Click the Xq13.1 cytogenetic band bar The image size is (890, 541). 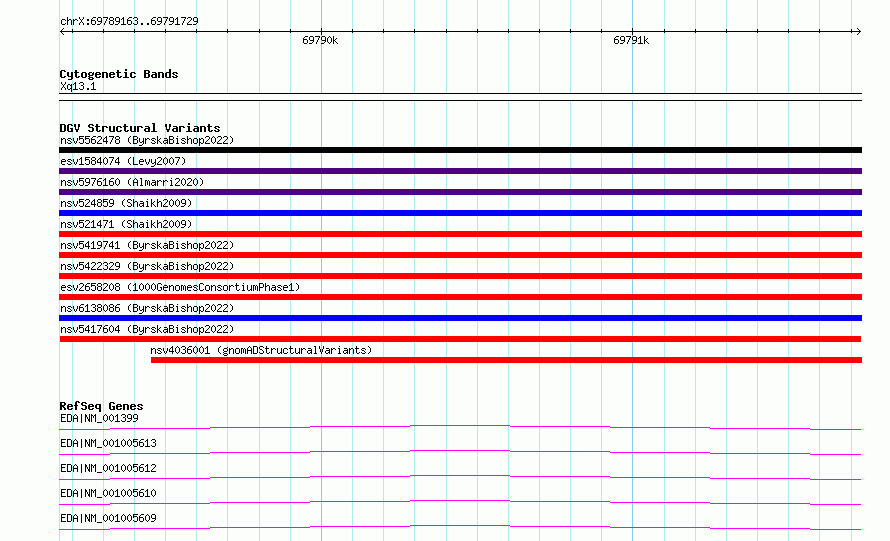(x=460, y=97)
